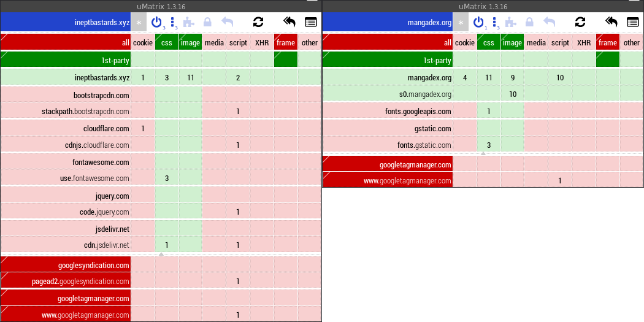Click the jquery.com row label

tap(66, 196)
